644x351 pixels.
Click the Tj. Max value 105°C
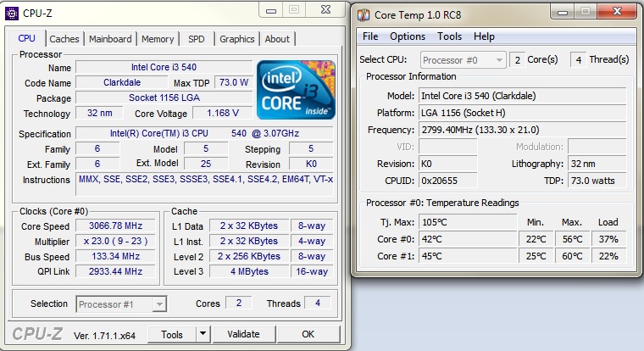point(468,222)
